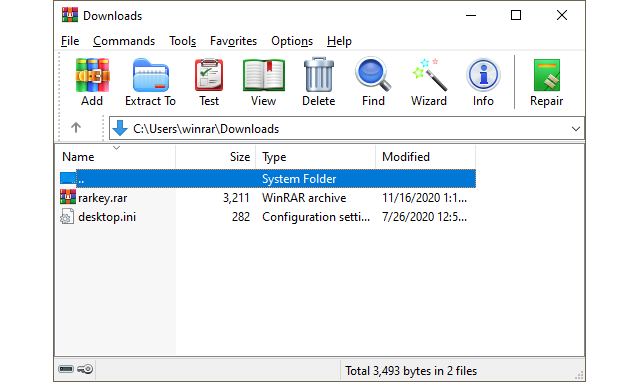The height and width of the screenshot is (382, 640).
Task: Click the 3,211 size value
Action: [236, 198]
